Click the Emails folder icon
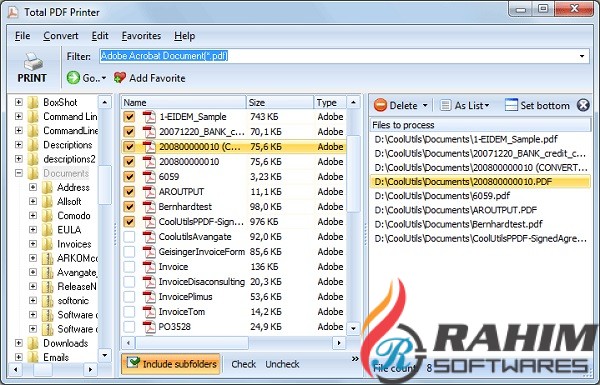600x385 pixels. pos(34,357)
